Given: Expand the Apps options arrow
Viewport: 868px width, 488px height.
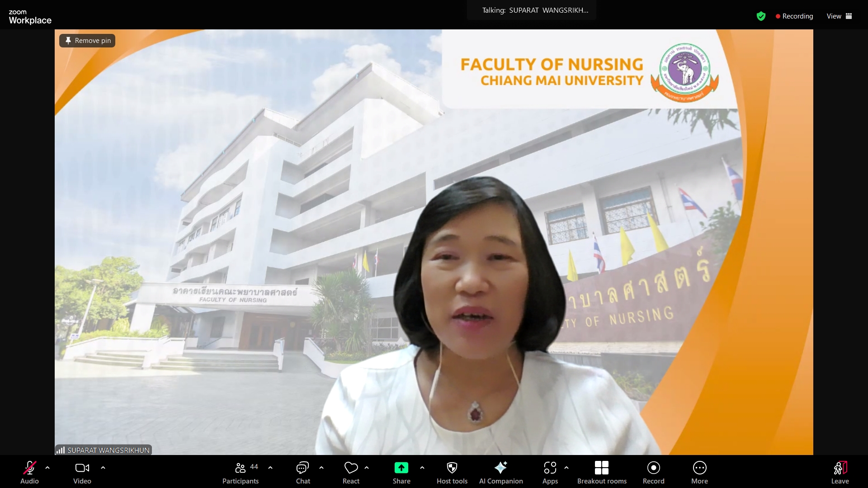Looking at the screenshot, I should click(x=566, y=468).
